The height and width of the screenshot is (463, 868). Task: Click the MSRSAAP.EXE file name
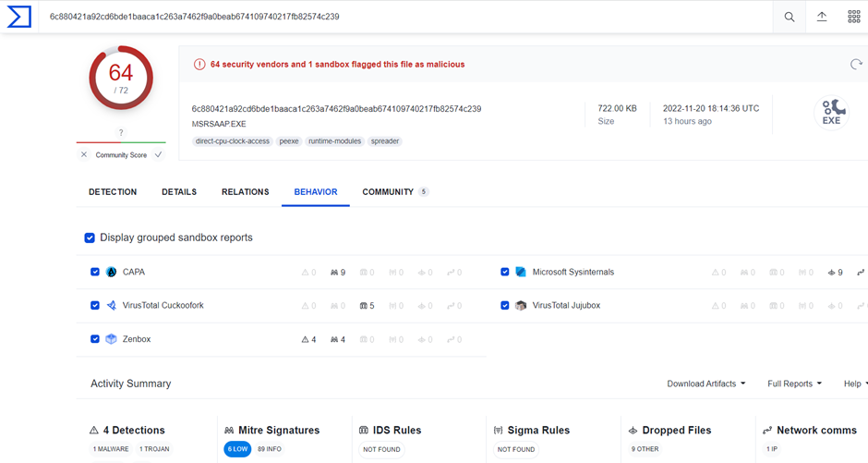click(x=219, y=124)
